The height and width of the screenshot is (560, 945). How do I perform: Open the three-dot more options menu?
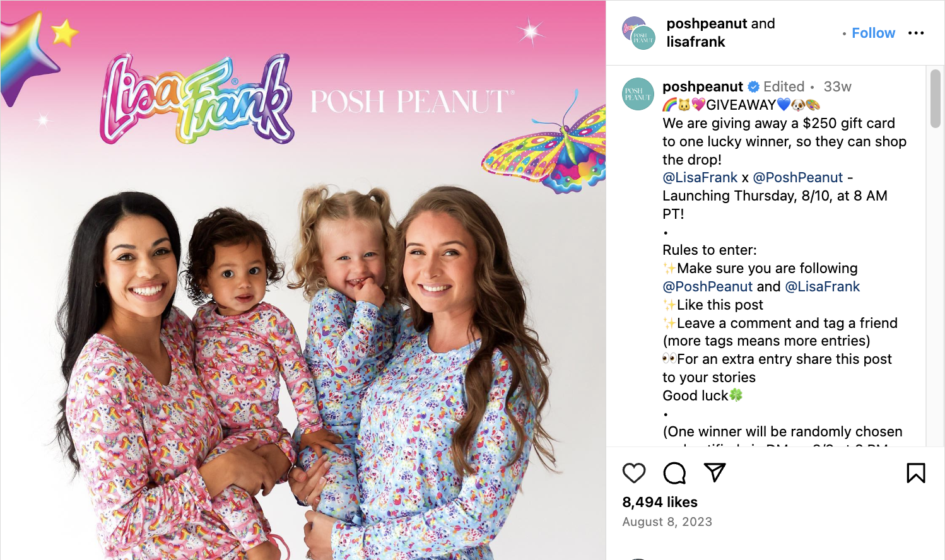(916, 33)
